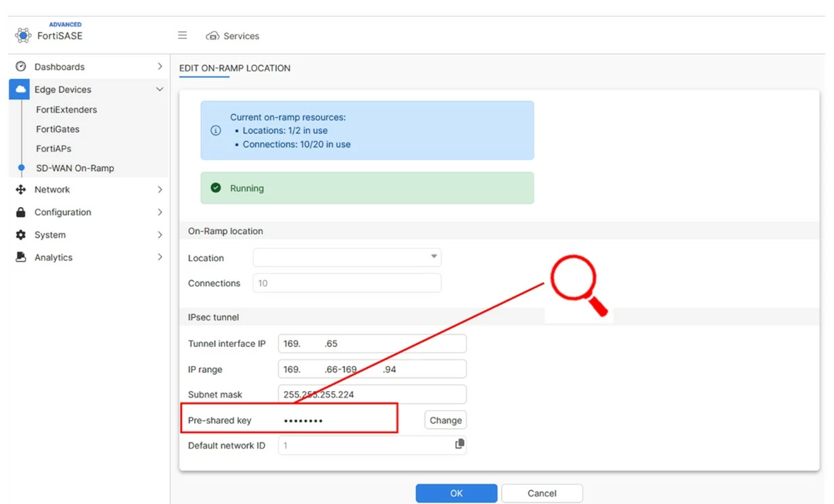
Task: Expand the Configuration menu chevron
Action: [160, 212]
